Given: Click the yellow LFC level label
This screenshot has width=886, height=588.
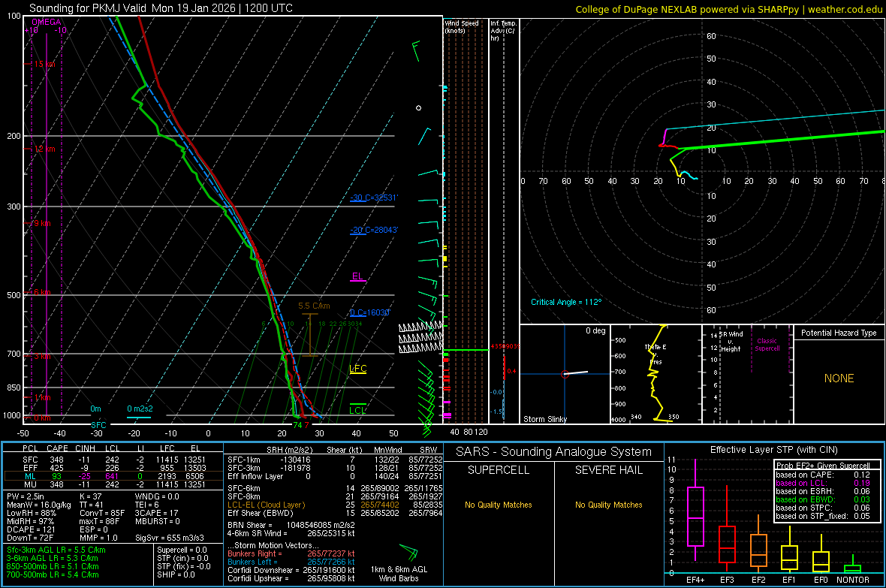Looking at the screenshot, I should (x=357, y=369).
